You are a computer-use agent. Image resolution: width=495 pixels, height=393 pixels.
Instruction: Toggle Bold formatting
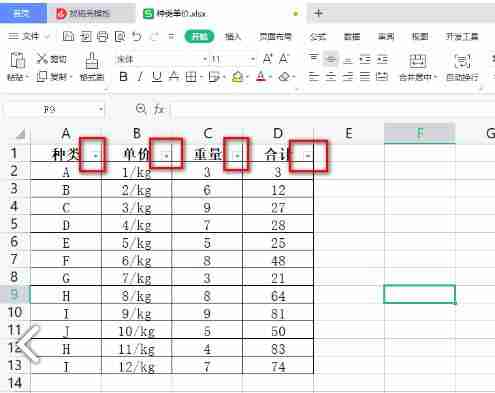pyautogui.click(x=123, y=77)
